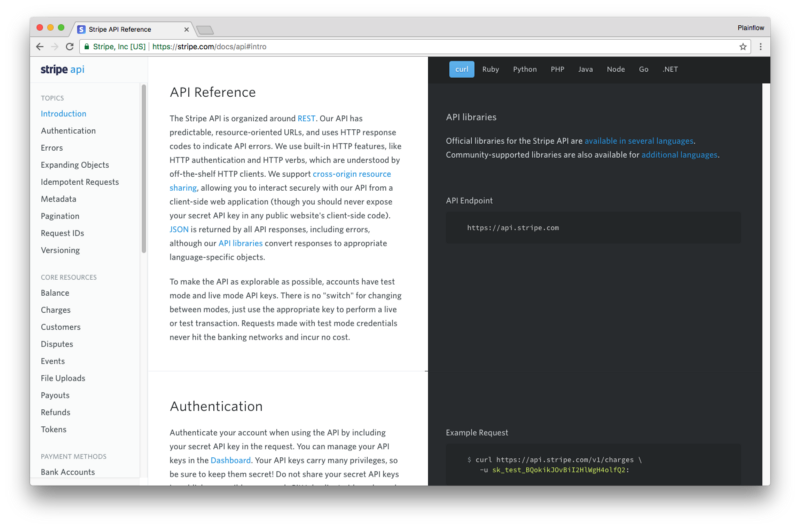This screenshot has height=528, width=800.
Task: Open Refunds core resource
Action: click(x=56, y=412)
